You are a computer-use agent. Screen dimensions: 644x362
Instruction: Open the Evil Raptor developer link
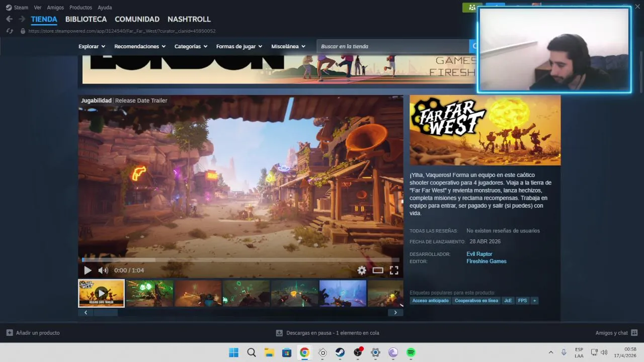pos(479,254)
